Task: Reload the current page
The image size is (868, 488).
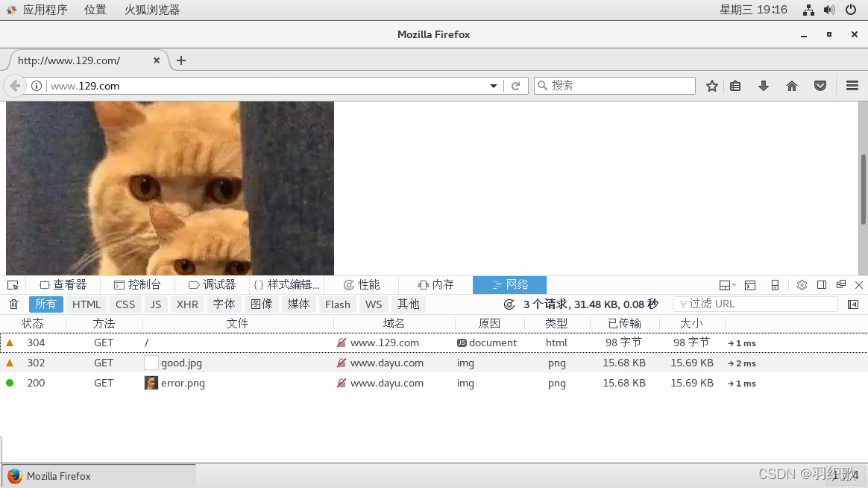Action: coord(515,86)
